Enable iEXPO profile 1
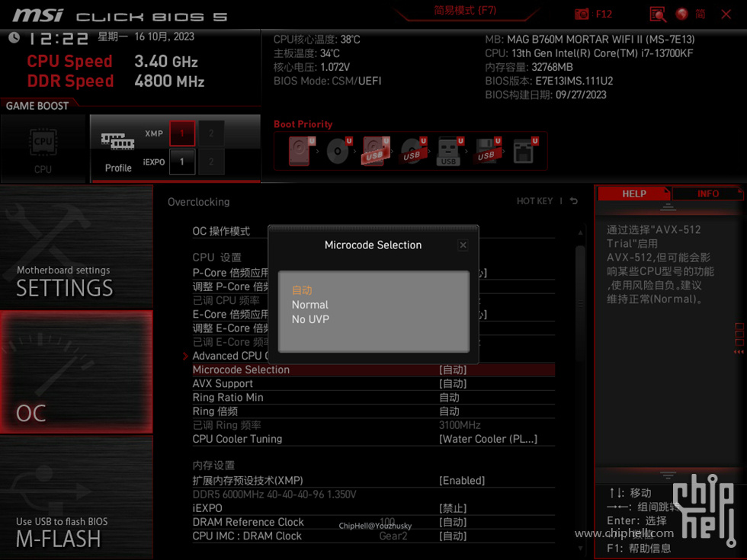Image resolution: width=747 pixels, height=560 pixels. coord(182,162)
